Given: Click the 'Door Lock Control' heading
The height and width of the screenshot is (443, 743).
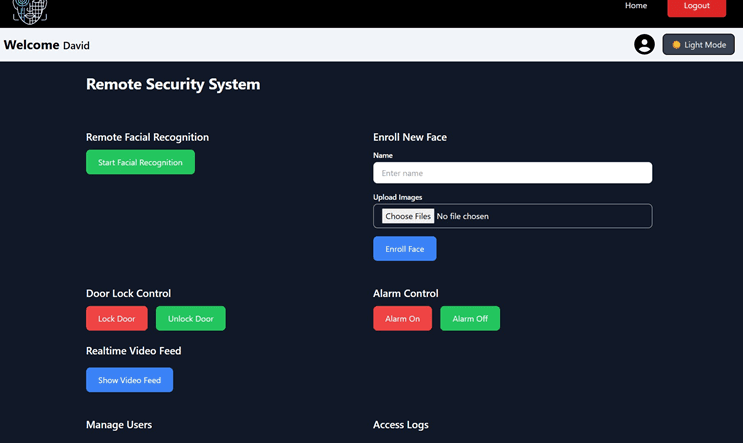Looking at the screenshot, I should [x=128, y=293].
